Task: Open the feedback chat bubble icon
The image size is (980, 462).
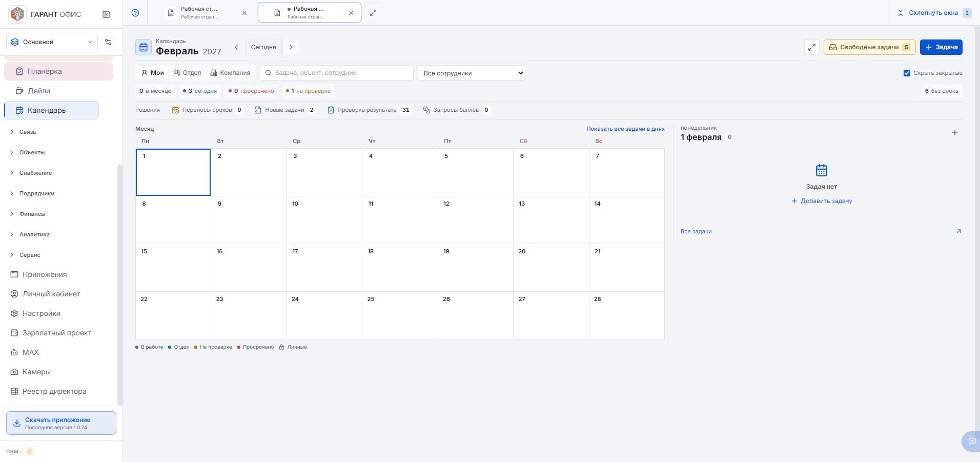Action: (972, 441)
